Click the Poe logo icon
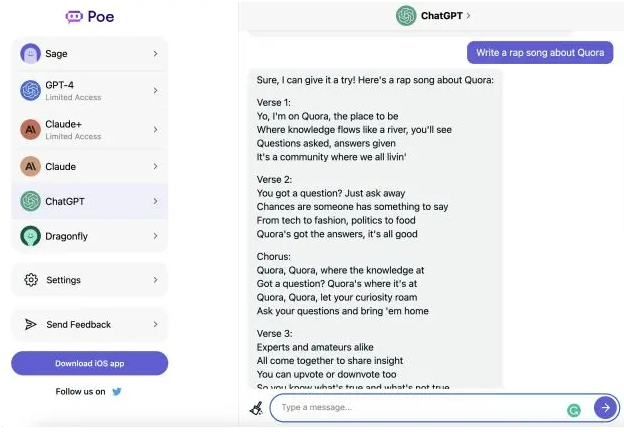Screen dimensions: 624x432 (74, 17)
